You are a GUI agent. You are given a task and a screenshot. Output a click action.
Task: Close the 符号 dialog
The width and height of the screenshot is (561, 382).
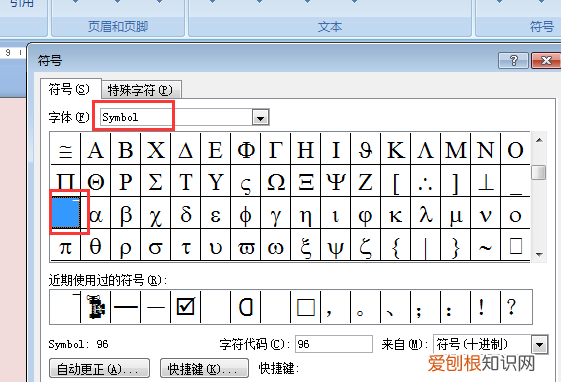point(546,60)
